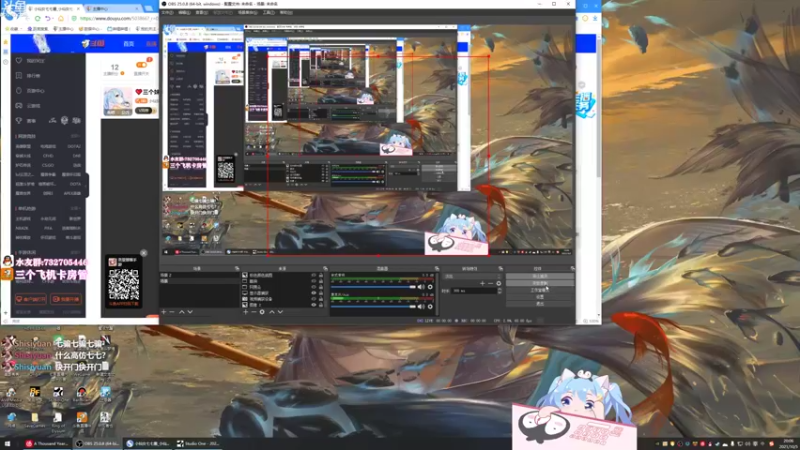Click the transition duration input field

point(474,291)
